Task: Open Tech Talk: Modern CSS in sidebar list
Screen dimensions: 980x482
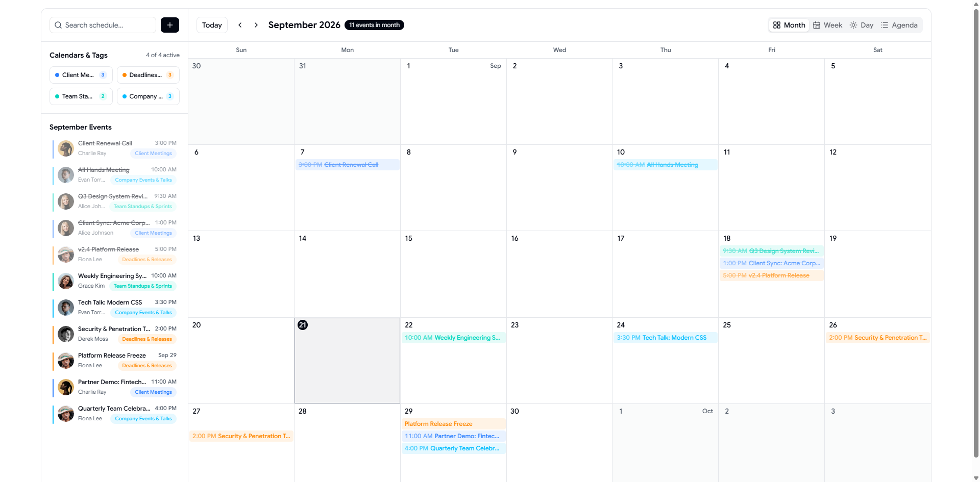Action: (x=115, y=308)
